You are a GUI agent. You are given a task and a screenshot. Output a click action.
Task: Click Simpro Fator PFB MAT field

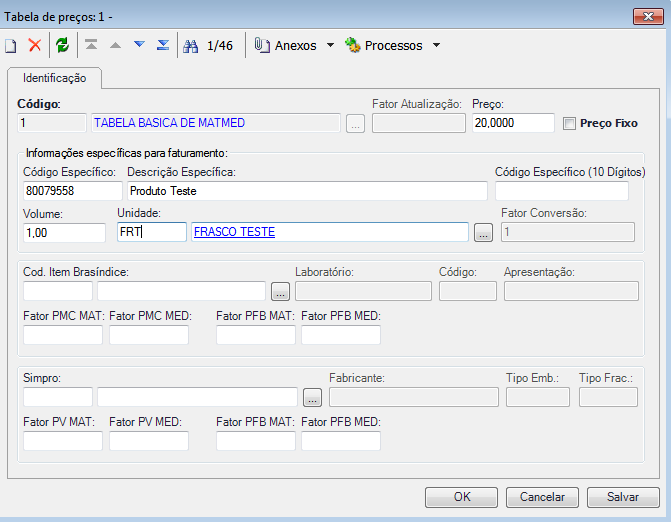point(256,441)
